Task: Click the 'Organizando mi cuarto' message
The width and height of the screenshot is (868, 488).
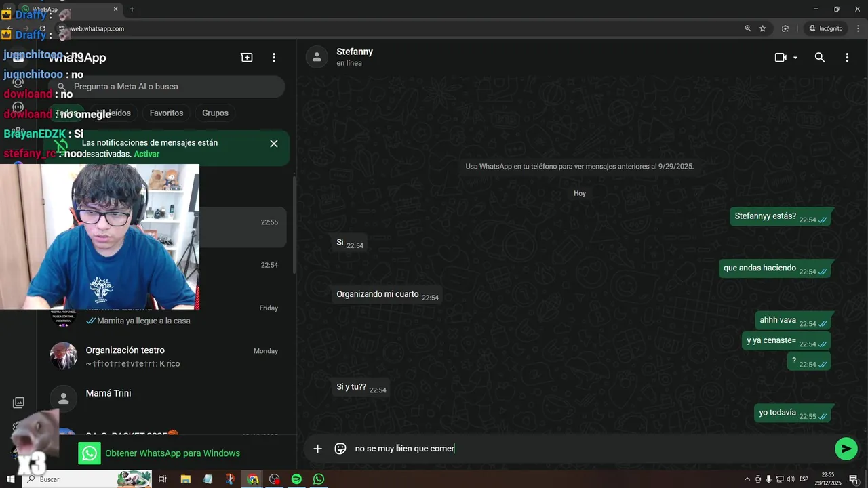Action: pos(387,295)
